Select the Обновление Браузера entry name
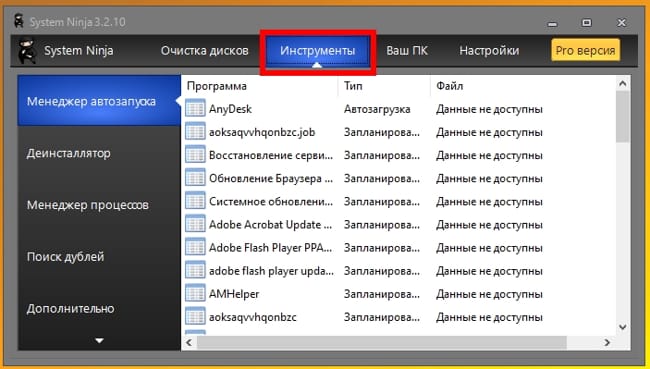The width and height of the screenshot is (650, 369). coord(271,179)
